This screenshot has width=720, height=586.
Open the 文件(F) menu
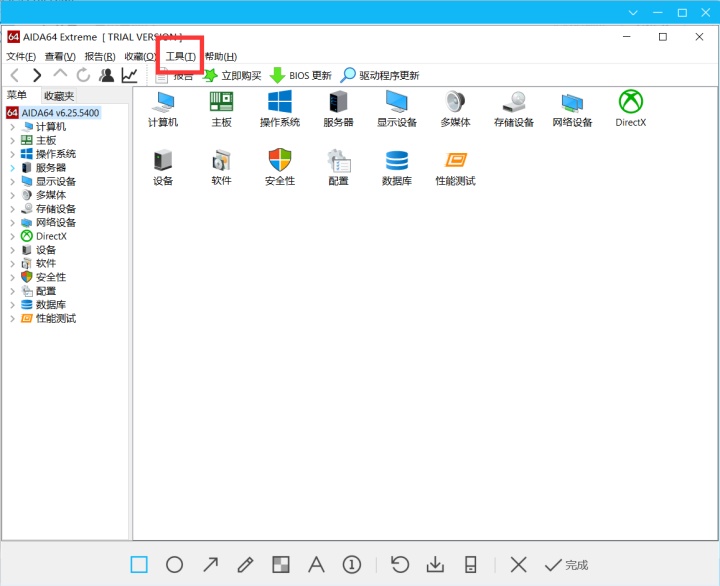coord(21,56)
